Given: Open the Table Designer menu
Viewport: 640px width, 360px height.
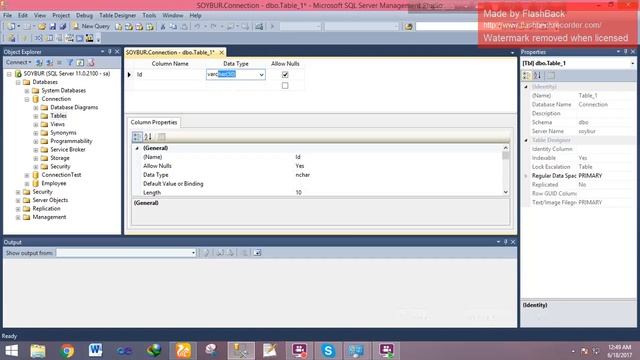Looking at the screenshot, I should click(x=118, y=16).
